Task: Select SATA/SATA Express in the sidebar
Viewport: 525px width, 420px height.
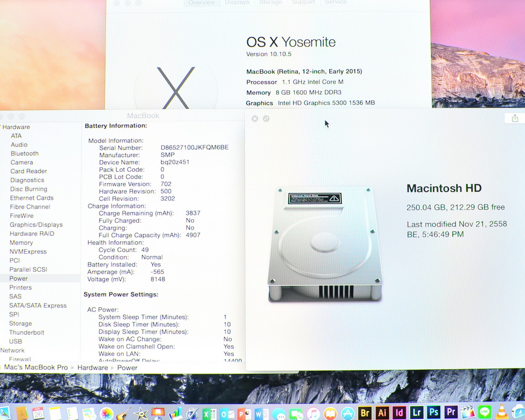Action: tap(38, 306)
